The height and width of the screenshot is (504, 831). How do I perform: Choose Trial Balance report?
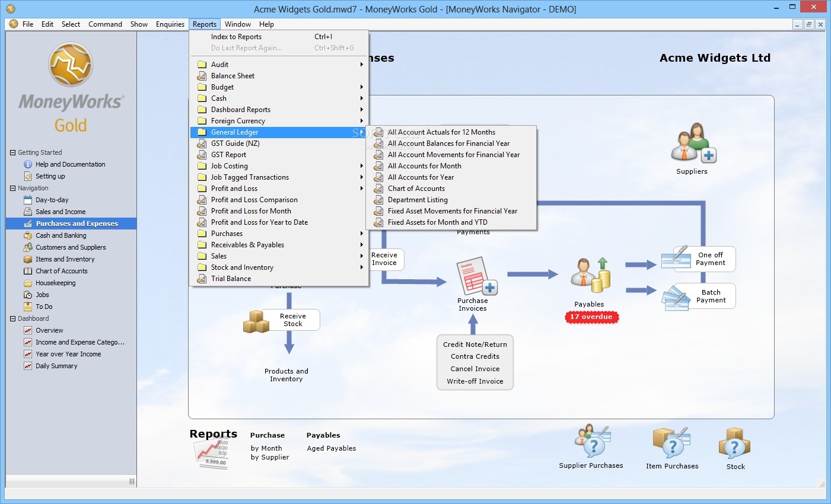tap(279, 279)
